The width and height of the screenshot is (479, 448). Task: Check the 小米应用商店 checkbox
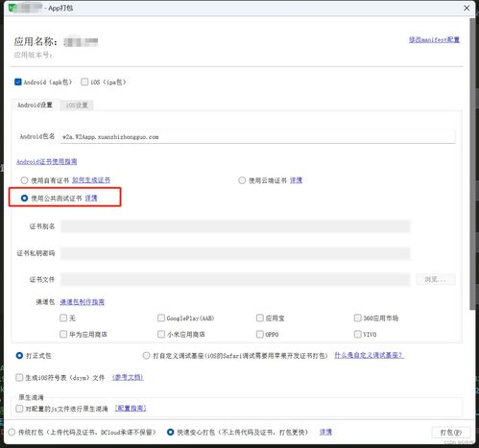point(161,334)
